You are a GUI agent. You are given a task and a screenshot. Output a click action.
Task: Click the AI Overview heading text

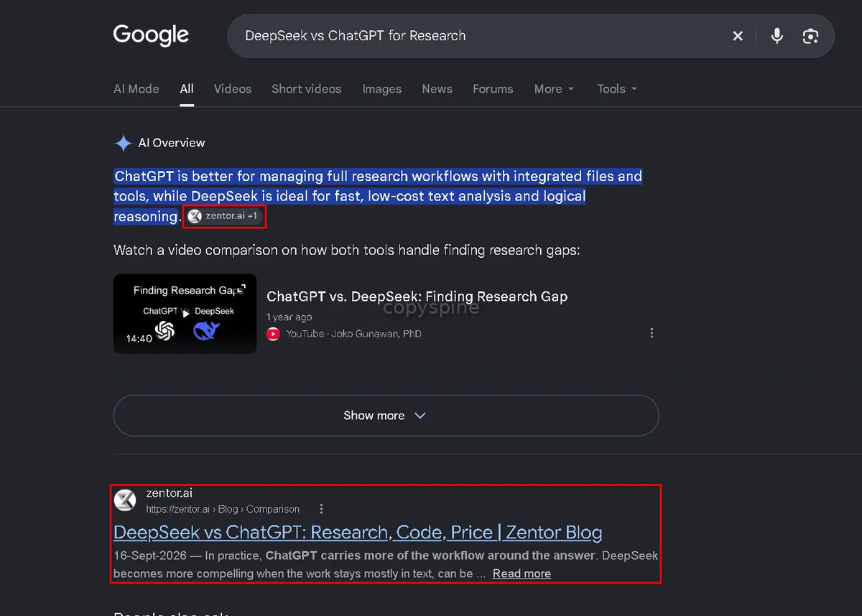[172, 143]
